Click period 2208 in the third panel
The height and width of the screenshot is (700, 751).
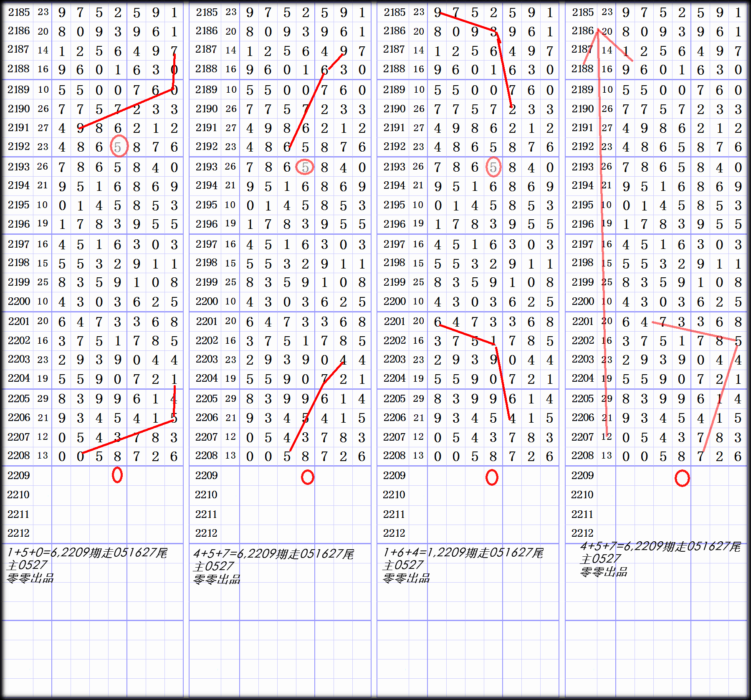(x=395, y=455)
